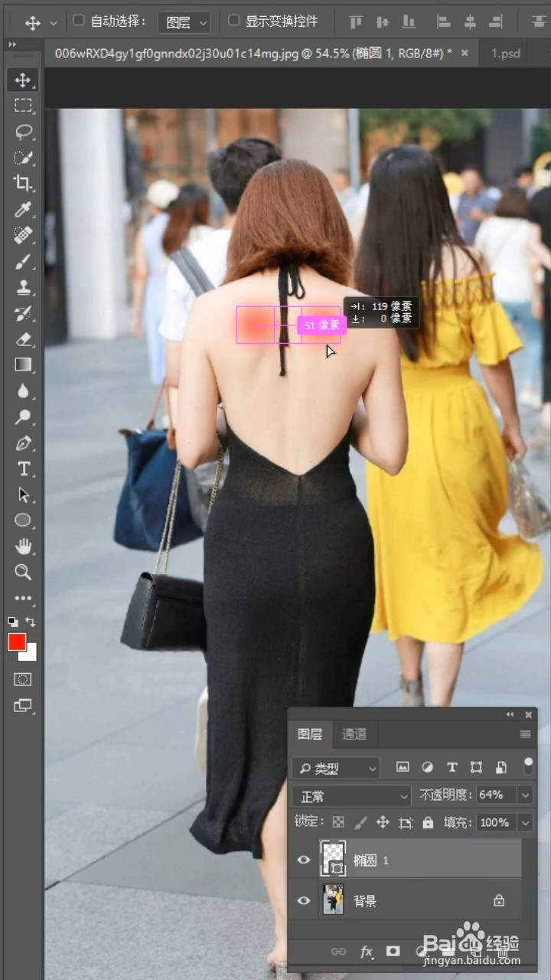Select the Lasso tool
Image resolution: width=551 pixels, height=980 pixels.
coord(23,132)
